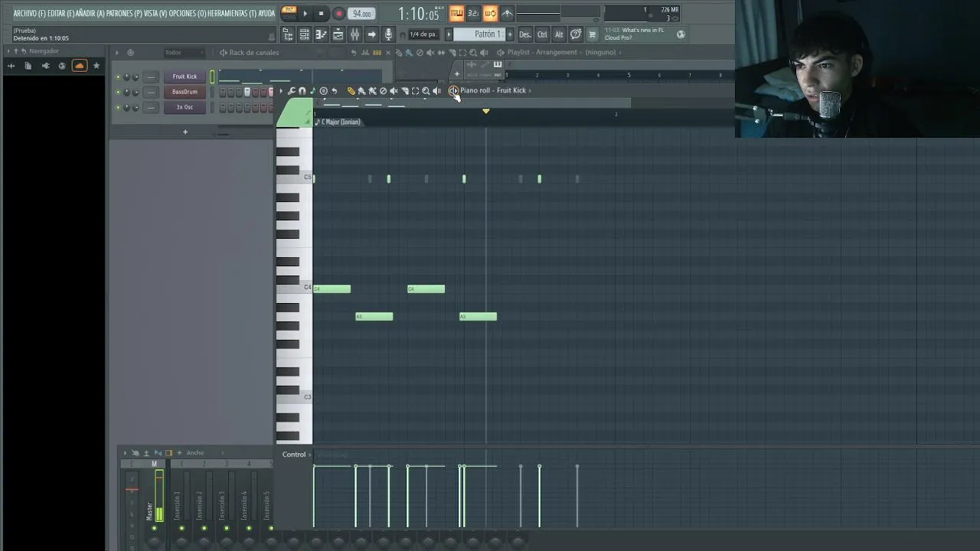Toggle the Master track green mute LED

click(155, 528)
